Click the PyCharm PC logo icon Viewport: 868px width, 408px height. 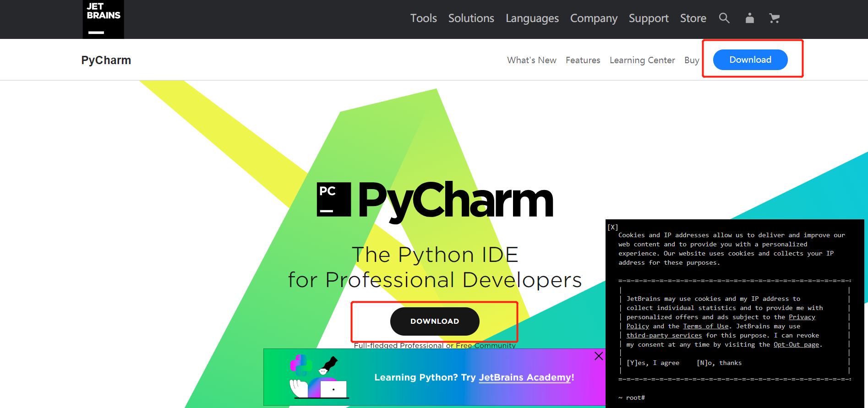[334, 199]
